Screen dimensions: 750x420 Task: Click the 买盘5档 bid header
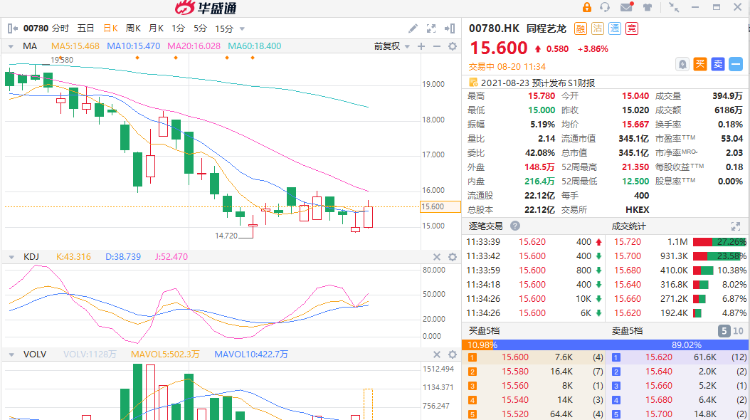tap(484, 331)
